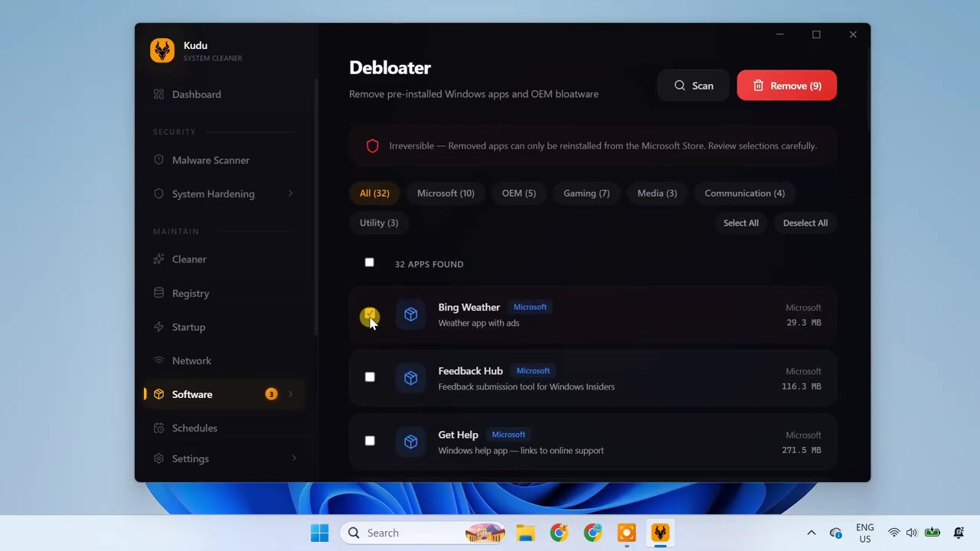Select the All (32) filter tab
The image size is (980, 551).
(x=374, y=193)
